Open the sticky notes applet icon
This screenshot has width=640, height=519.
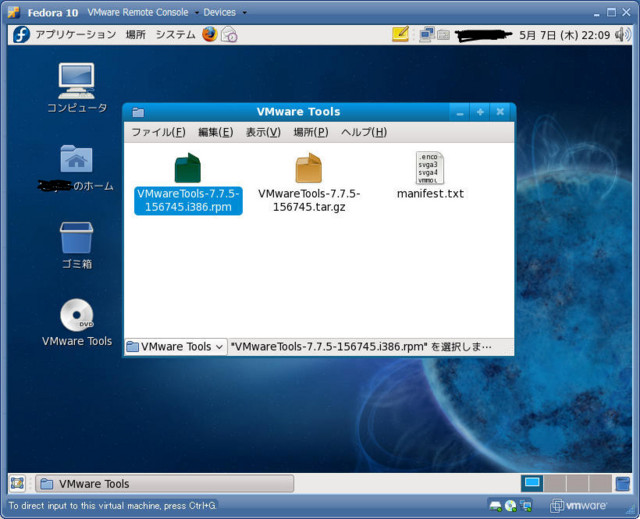[x=400, y=34]
